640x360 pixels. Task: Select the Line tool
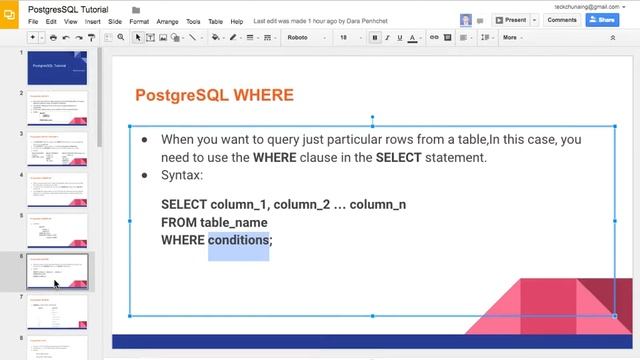coord(192,38)
